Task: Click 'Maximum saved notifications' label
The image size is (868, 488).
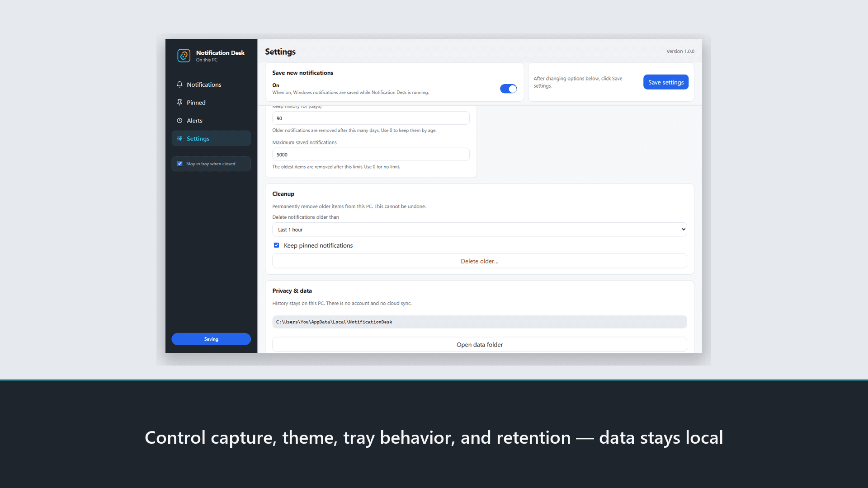Action: coord(305,143)
